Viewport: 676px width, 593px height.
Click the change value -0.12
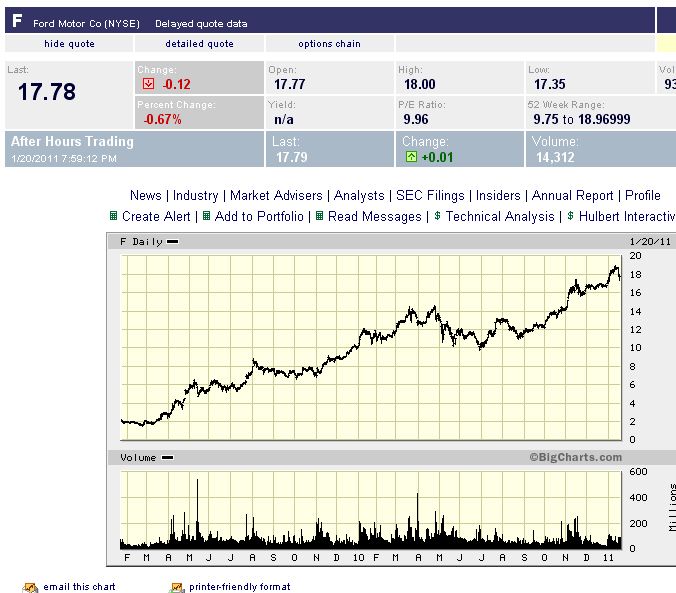pyautogui.click(x=176, y=84)
